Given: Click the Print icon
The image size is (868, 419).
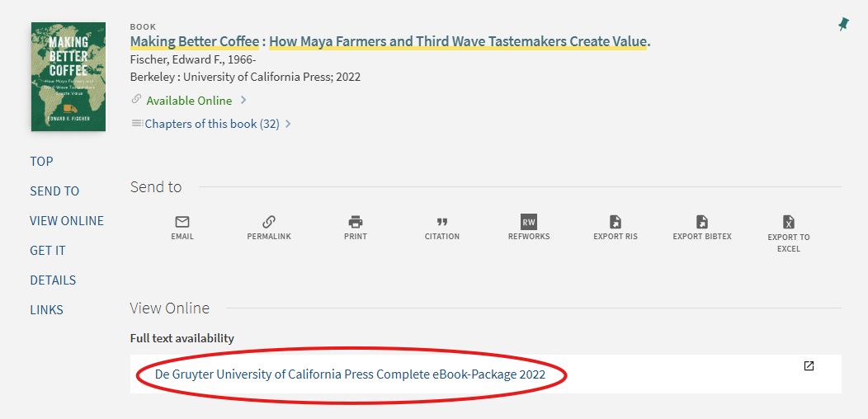Looking at the screenshot, I should tap(356, 222).
